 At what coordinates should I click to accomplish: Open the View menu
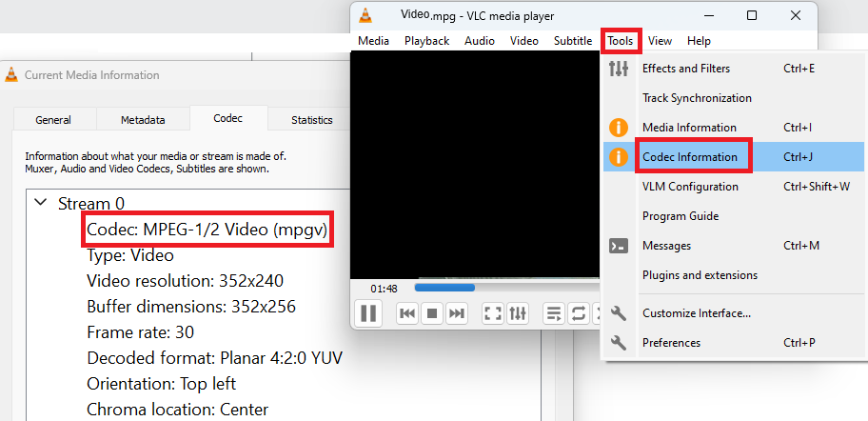660,41
